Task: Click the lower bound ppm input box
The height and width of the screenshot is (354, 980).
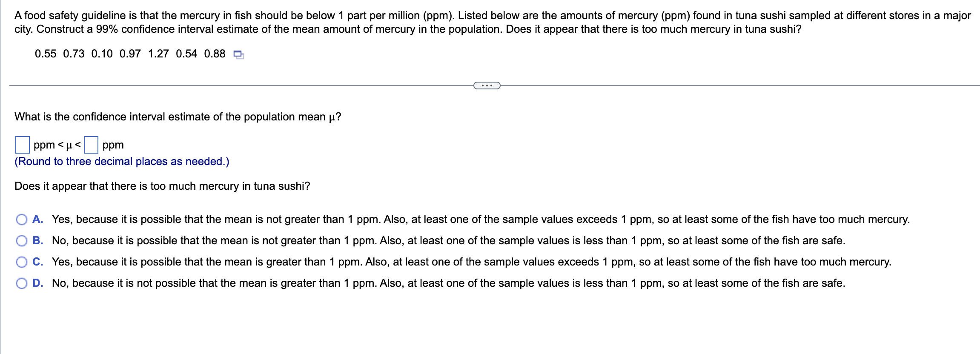Action: click(x=23, y=145)
